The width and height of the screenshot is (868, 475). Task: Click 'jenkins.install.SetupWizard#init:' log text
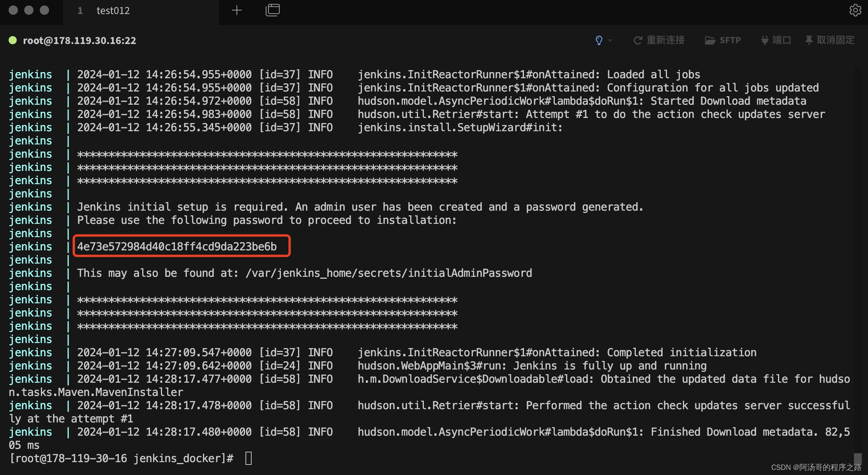click(x=460, y=128)
